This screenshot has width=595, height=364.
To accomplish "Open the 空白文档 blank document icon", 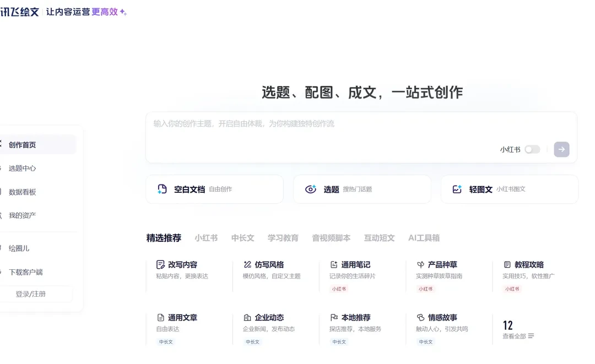I will point(162,189).
